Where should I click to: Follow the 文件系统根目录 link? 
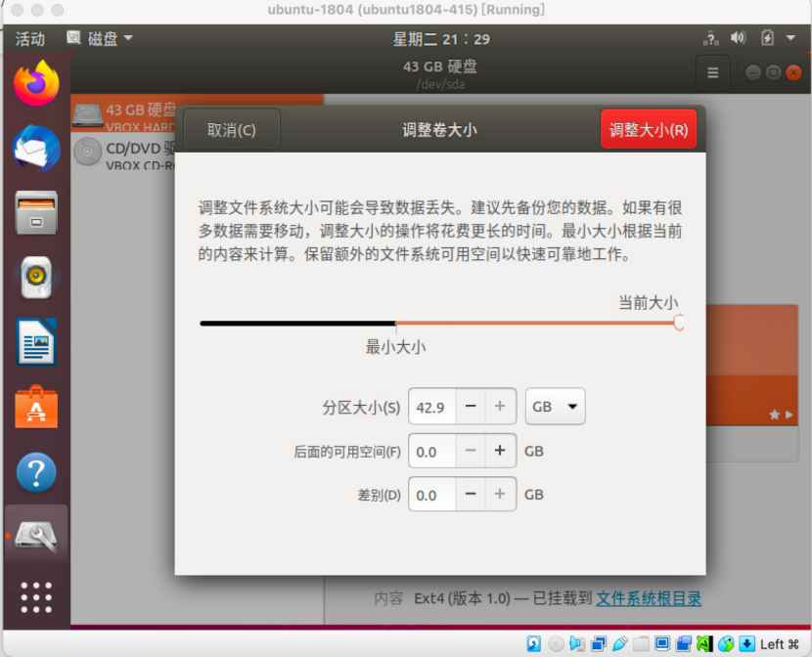[x=649, y=598]
